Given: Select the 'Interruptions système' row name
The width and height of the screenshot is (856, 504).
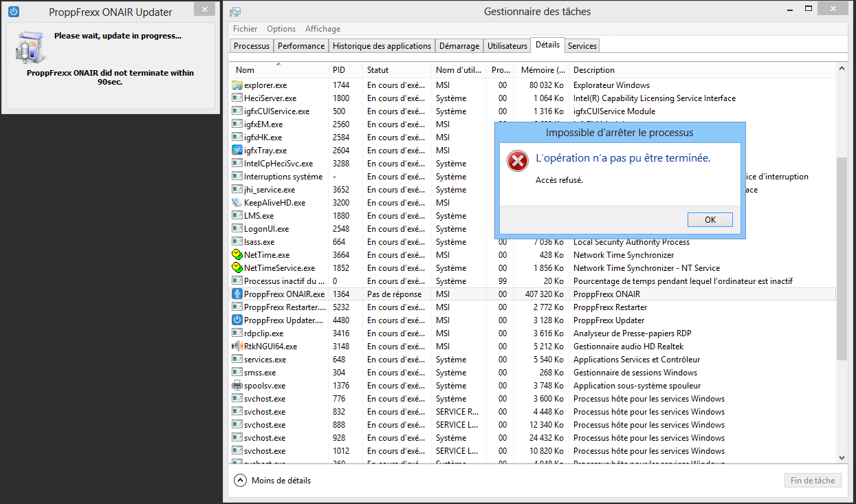Looking at the screenshot, I should [x=283, y=177].
